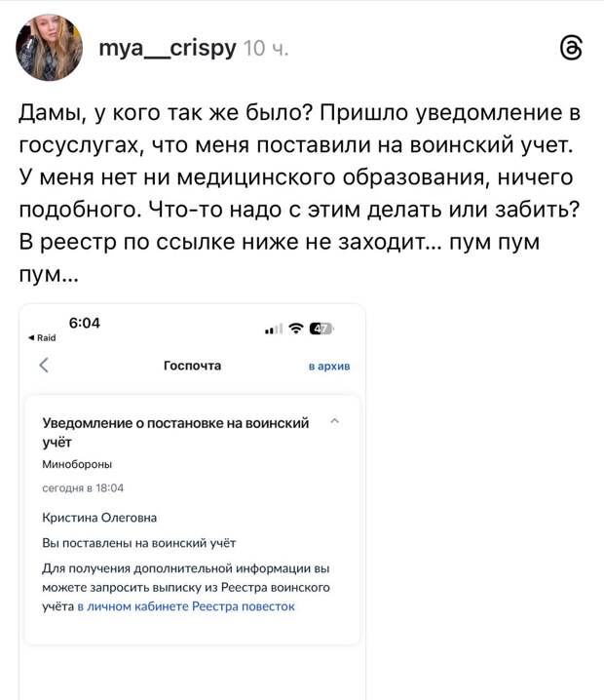Click the "сегодня в 18:04" message time
This screenshot has width=604, height=700.
click(x=83, y=487)
